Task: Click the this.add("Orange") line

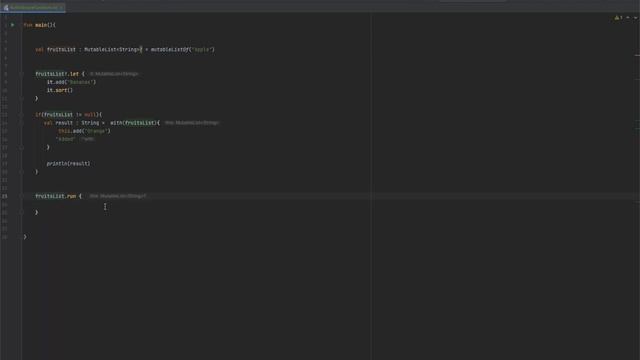Action: click(x=84, y=131)
